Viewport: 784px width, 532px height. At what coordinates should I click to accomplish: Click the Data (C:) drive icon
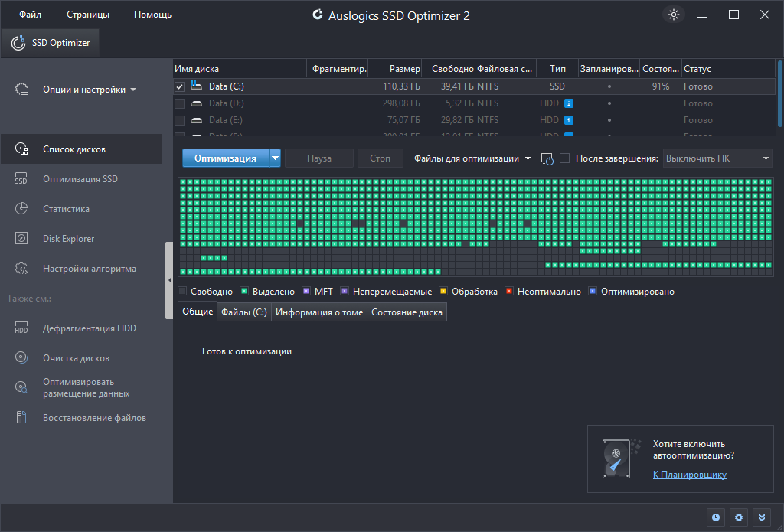197,86
